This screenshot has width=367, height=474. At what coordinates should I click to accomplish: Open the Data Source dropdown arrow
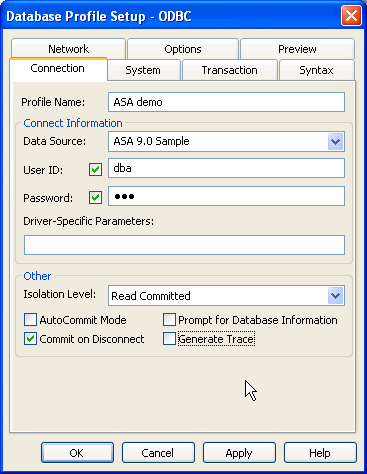[336, 142]
